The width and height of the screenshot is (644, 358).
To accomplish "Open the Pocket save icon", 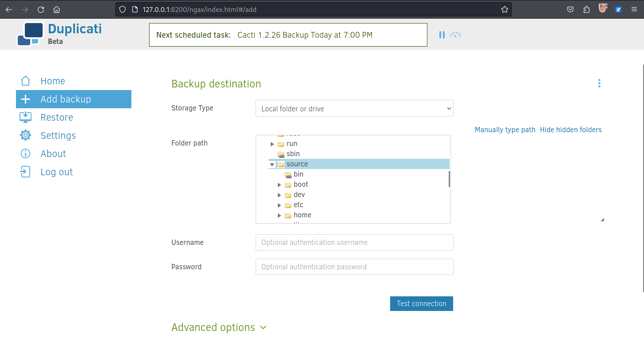I will (570, 9).
